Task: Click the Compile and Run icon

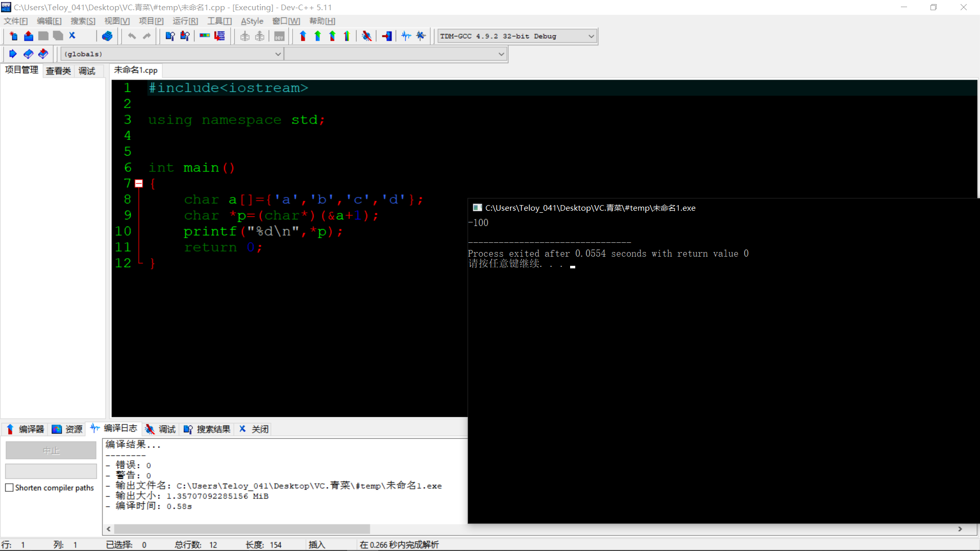Action: point(332,36)
